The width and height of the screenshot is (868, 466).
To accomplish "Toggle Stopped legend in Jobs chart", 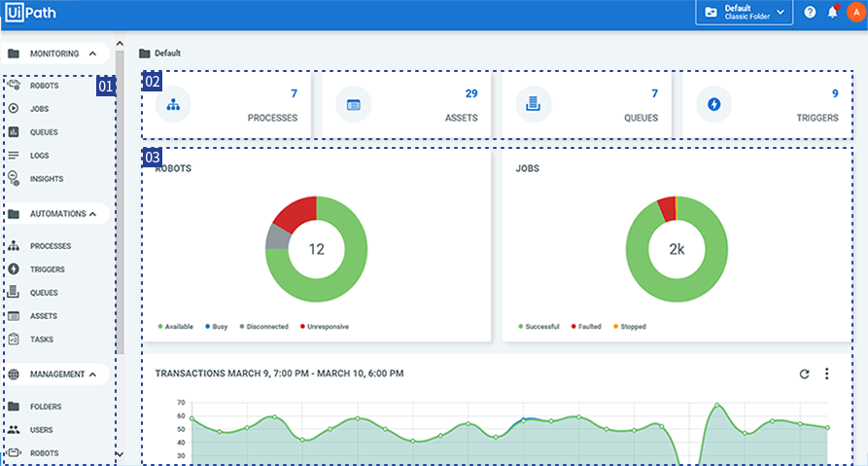I will (630, 326).
